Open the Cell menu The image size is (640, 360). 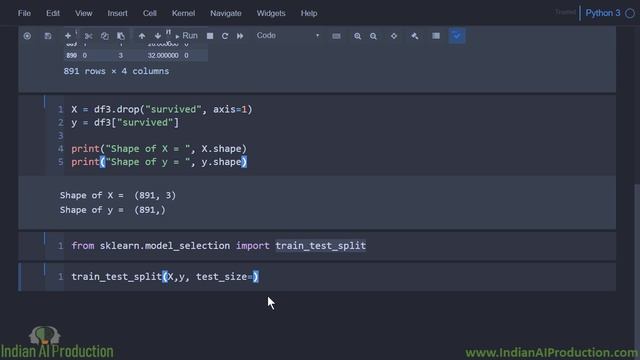tap(149, 13)
